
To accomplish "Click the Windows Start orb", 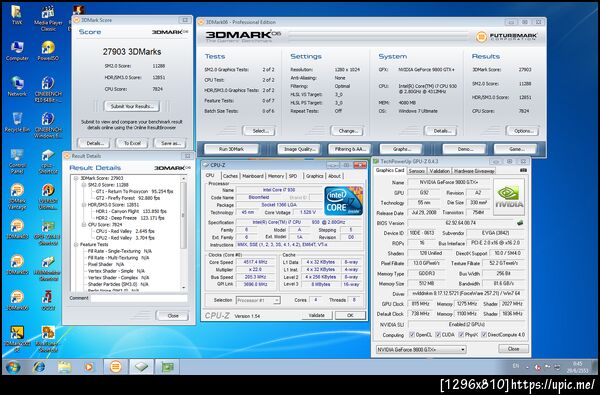I will pos(13,367).
